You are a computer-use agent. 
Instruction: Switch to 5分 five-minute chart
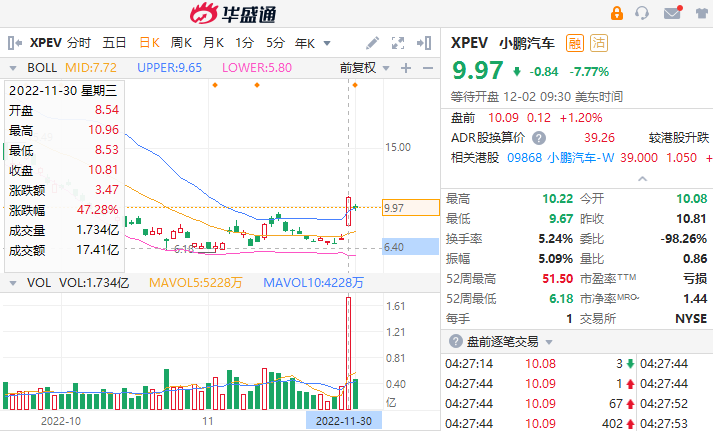point(275,43)
